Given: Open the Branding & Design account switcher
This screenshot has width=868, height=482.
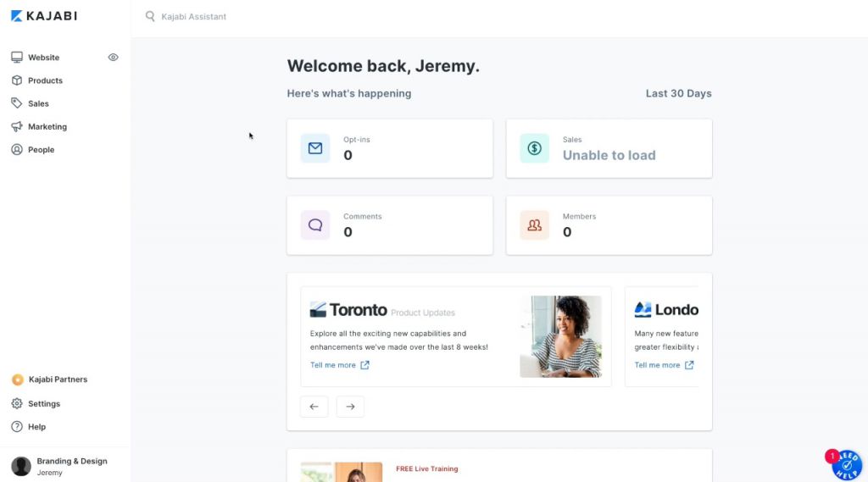Looking at the screenshot, I should click(x=60, y=466).
